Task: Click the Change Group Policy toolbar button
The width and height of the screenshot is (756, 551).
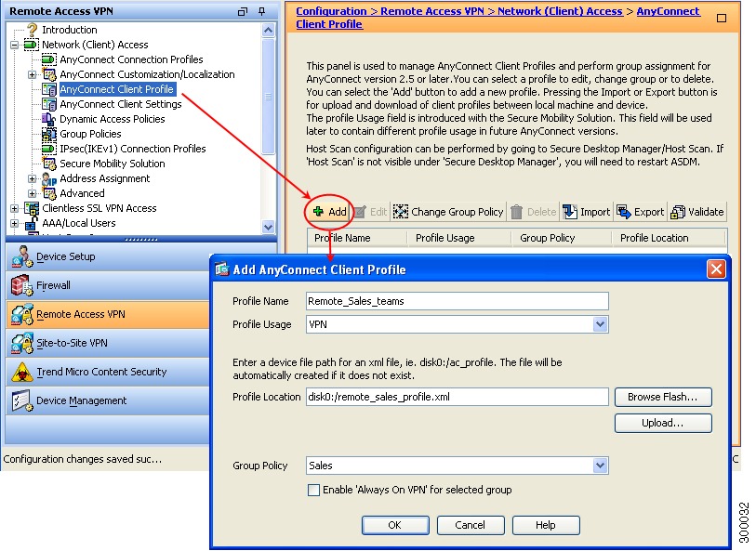Action: 448,212
